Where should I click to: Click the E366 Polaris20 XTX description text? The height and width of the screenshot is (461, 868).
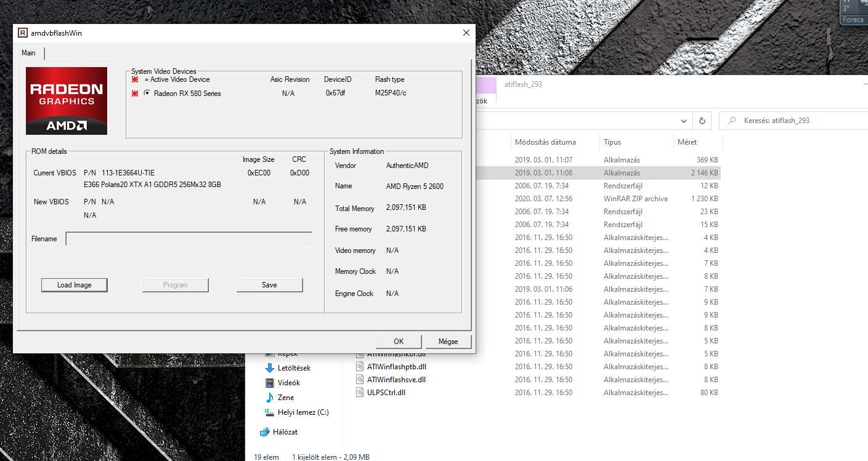tap(152, 185)
